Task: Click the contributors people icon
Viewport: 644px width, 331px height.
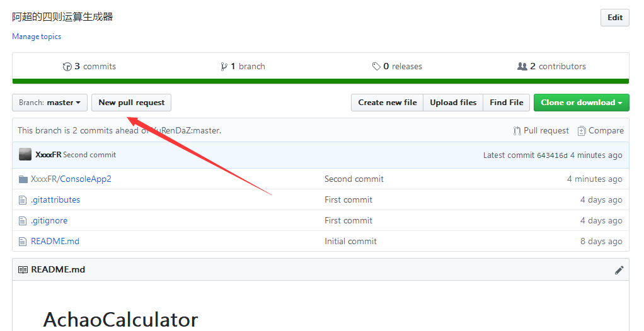Action: (x=522, y=67)
